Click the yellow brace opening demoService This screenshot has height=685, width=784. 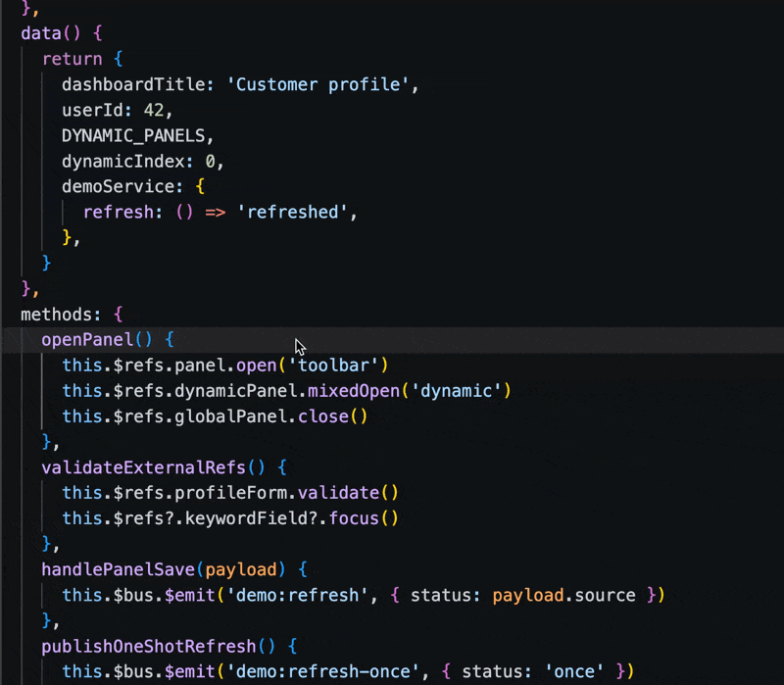[x=200, y=186]
